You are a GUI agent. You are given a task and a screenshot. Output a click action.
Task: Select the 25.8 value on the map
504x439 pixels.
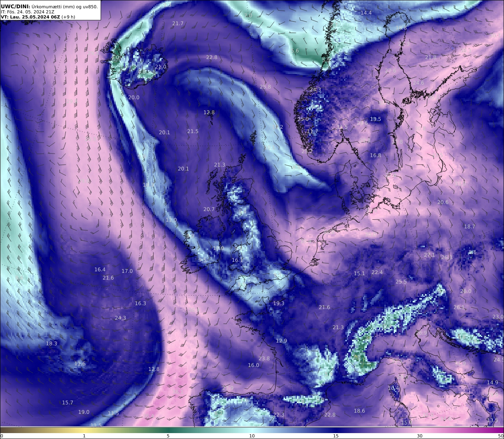click(265, 87)
